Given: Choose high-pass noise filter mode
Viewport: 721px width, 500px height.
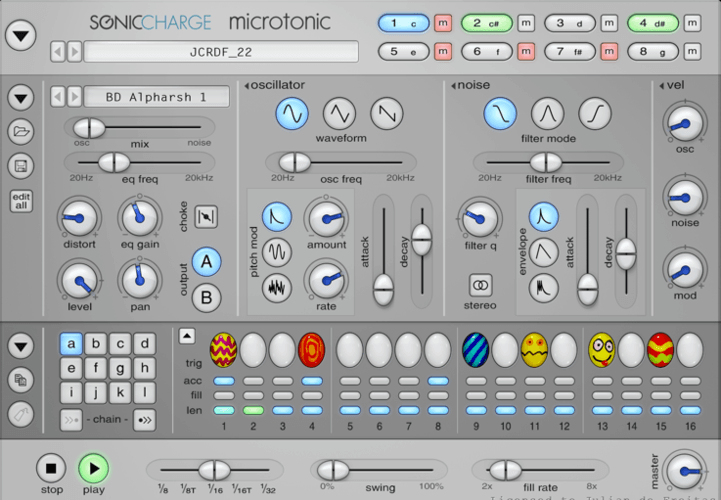Looking at the screenshot, I should (595, 113).
